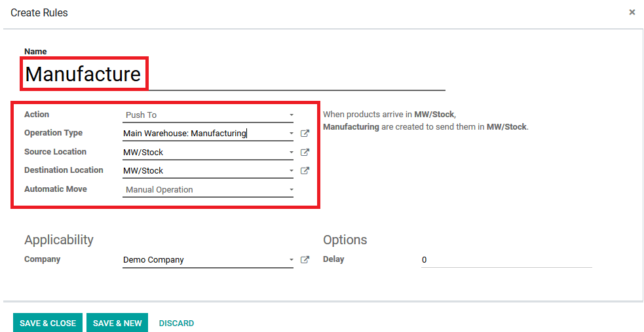Click the 'When products arrive' description text
Screen dimensions: 644x332
point(425,120)
